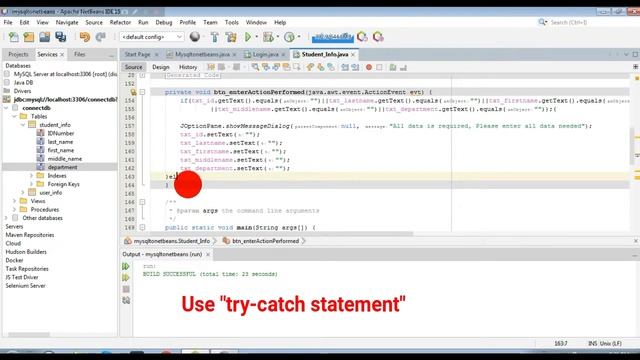The height and width of the screenshot is (360, 640).
Task: Click the first garbage collection icon after memory bar
Action: (362, 37)
